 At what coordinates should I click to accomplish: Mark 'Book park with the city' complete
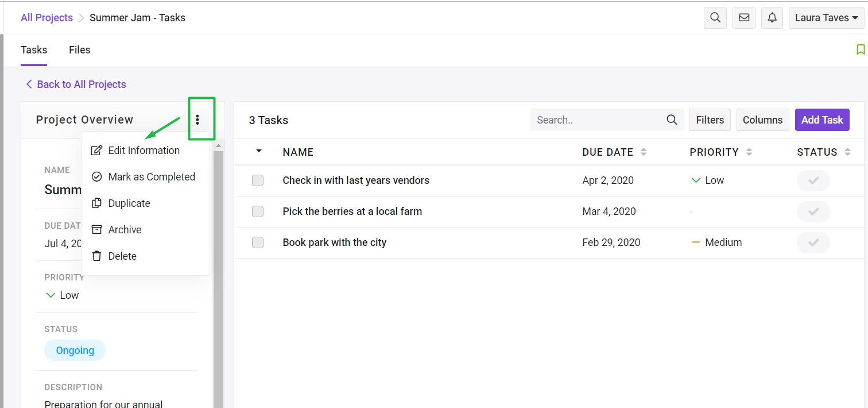coord(813,243)
